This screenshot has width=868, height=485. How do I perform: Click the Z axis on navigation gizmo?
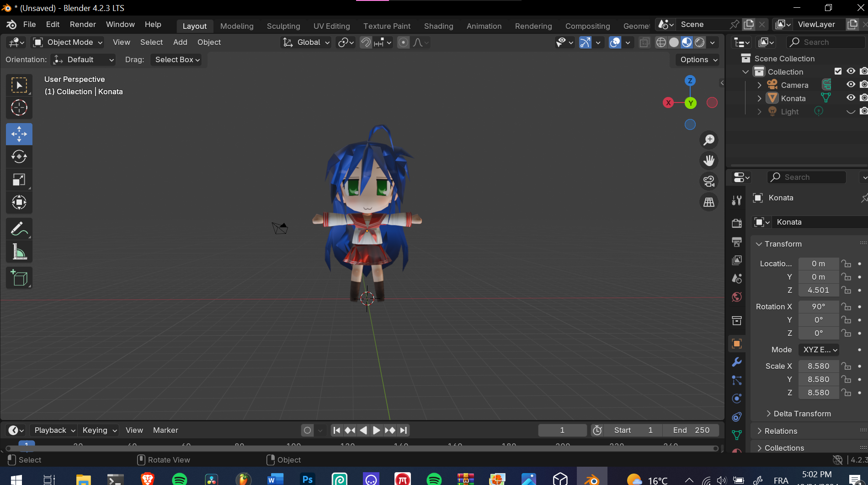coord(690,81)
